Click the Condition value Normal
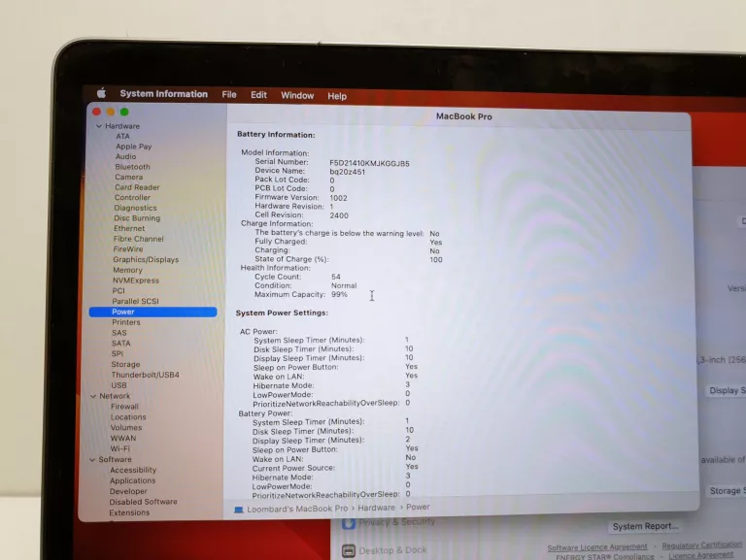This screenshot has width=746, height=560. click(x=344, y=285)
